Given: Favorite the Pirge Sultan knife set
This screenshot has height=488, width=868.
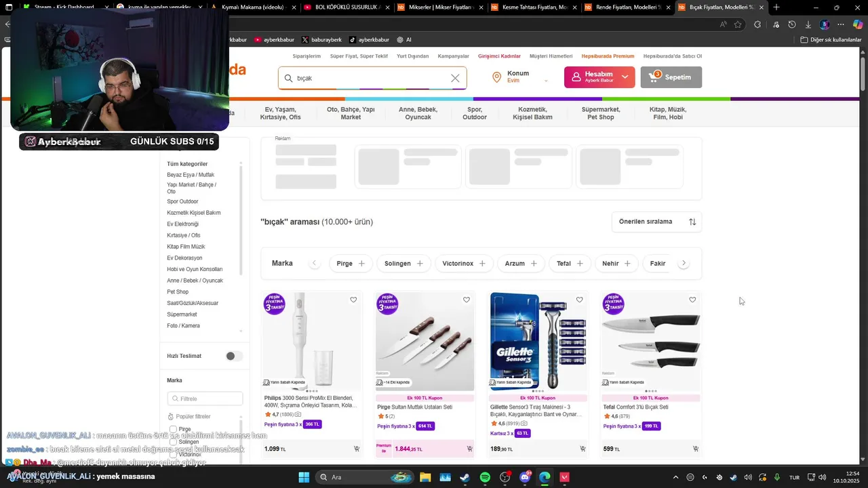Looking at the screenshot, I should 467,300.
